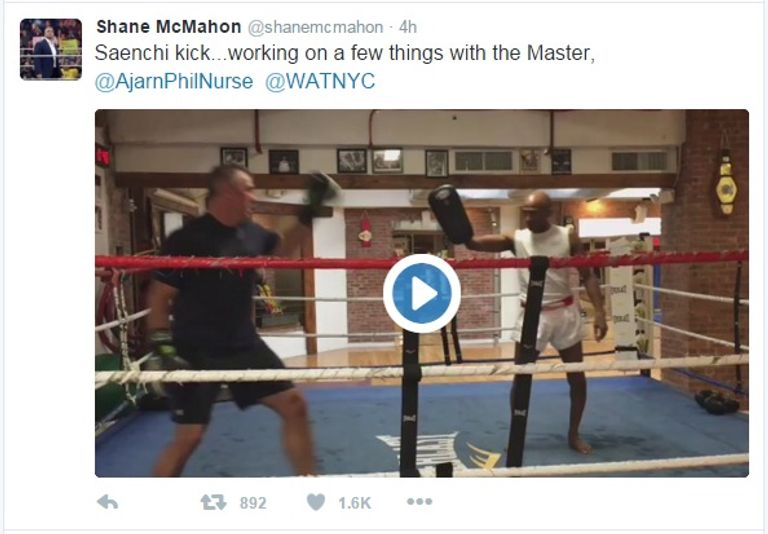Retweet this tweet using the retweet icon

pyautogui.click(x=213, y=502)
